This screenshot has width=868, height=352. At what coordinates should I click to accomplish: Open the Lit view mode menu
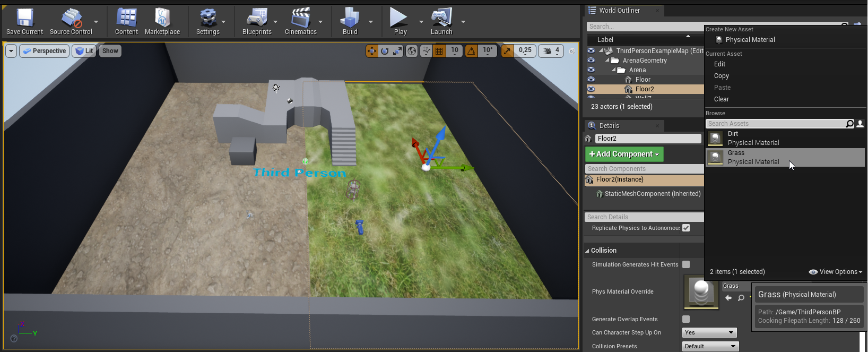click(x=84, y=51)
